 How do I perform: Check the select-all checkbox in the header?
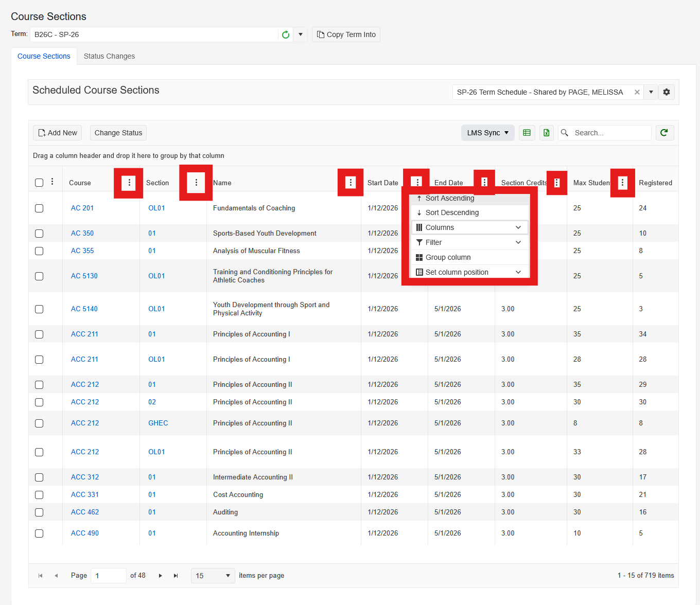(x=39, y=183)
